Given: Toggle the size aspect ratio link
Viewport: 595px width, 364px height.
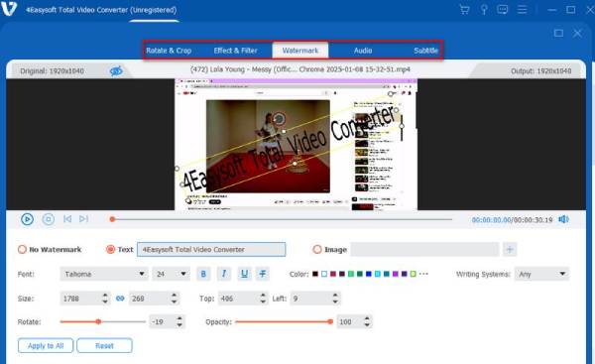Looking at the screenshot, I should pyautogui.click(x=120, y=299).
